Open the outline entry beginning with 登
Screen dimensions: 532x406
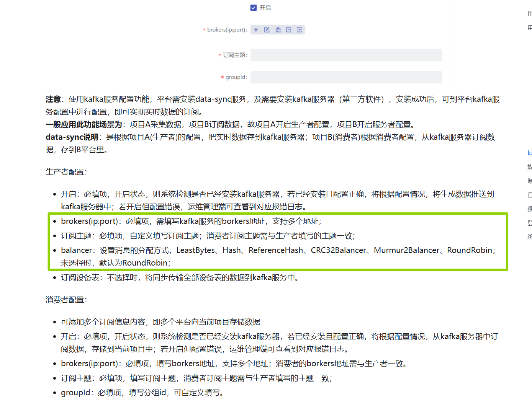[x=529, y=223]
